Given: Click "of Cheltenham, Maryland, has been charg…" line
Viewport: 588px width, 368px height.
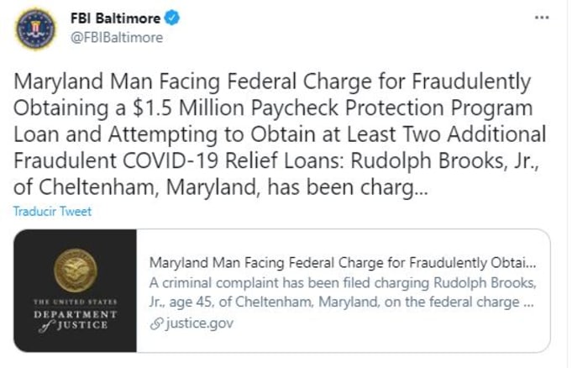Looking at the screenshot, I should click(218, 186).
